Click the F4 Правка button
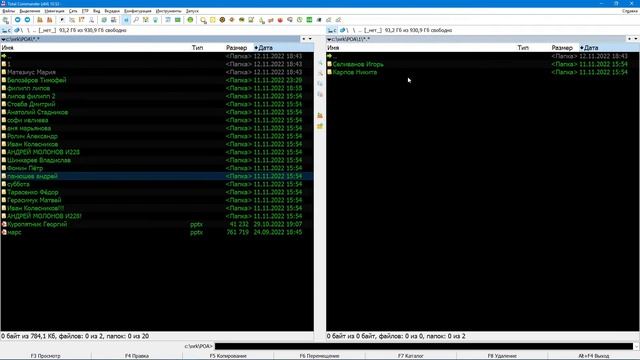640x360 pixels. [137, 356]
